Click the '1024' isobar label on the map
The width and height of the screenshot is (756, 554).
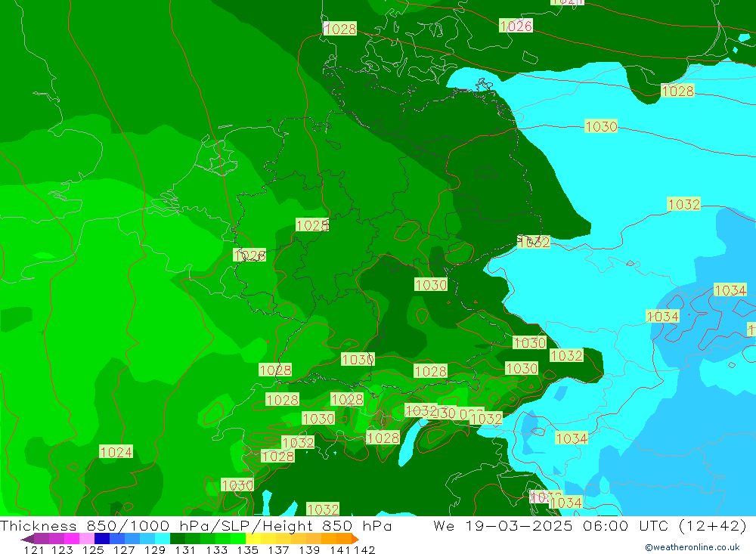[x=116, y=452]
